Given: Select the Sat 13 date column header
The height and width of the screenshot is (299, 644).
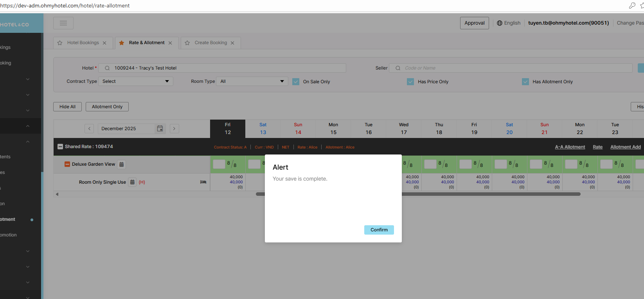Looking at the screenshot, I should point(263,129).
